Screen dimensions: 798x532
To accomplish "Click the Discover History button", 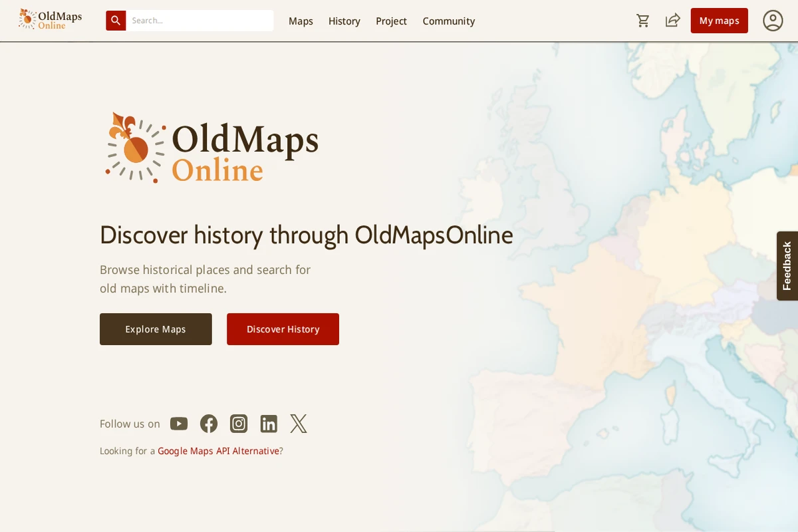I will click(283, 329).
